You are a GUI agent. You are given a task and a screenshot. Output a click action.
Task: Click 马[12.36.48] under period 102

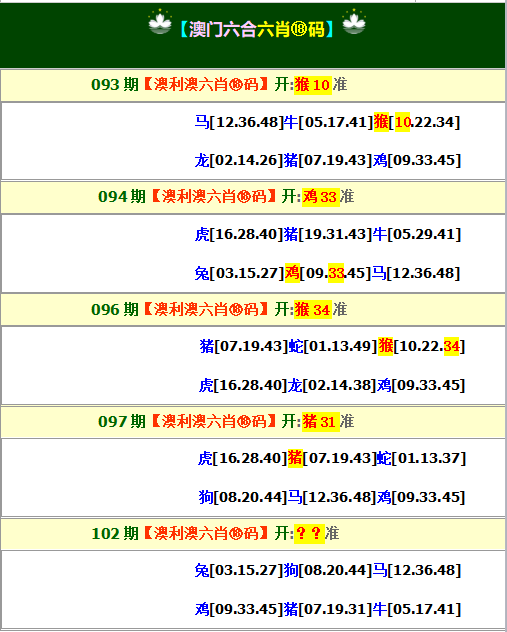[417, 570]
